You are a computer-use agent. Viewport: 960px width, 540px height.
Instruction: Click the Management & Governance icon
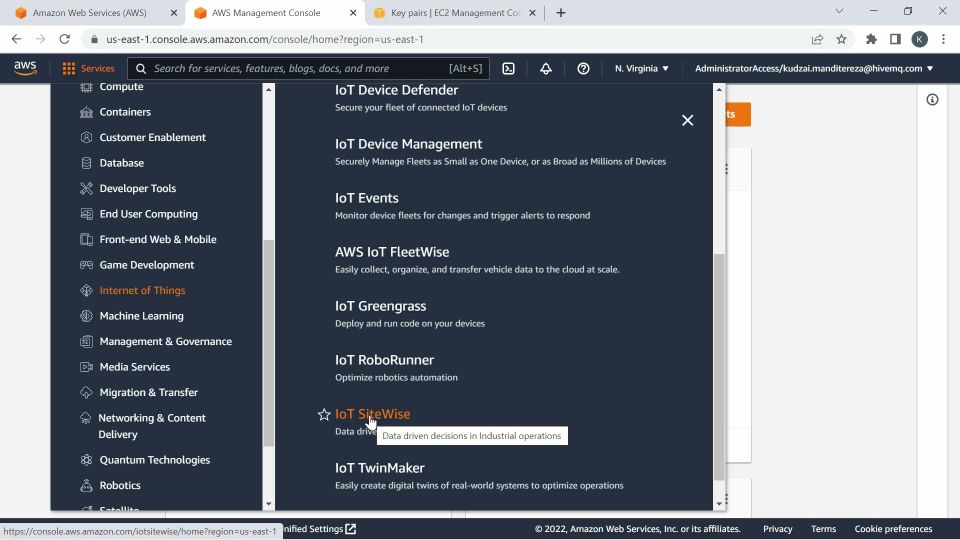click(86, 342)
